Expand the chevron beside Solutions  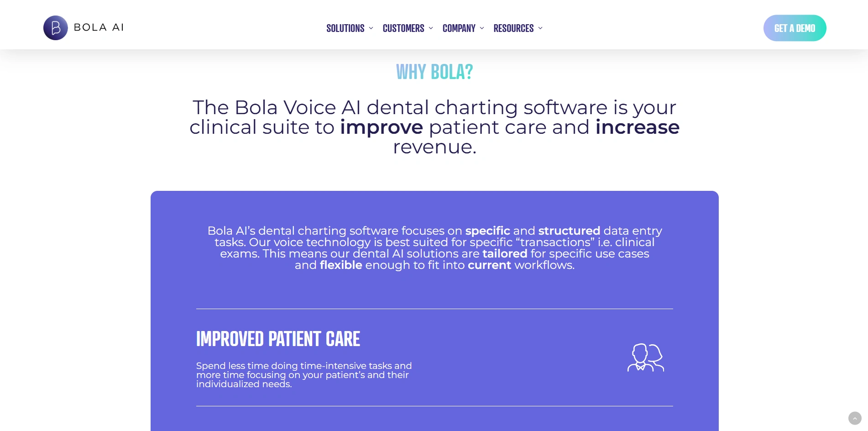pyautogui.click(x=371, y=28)
